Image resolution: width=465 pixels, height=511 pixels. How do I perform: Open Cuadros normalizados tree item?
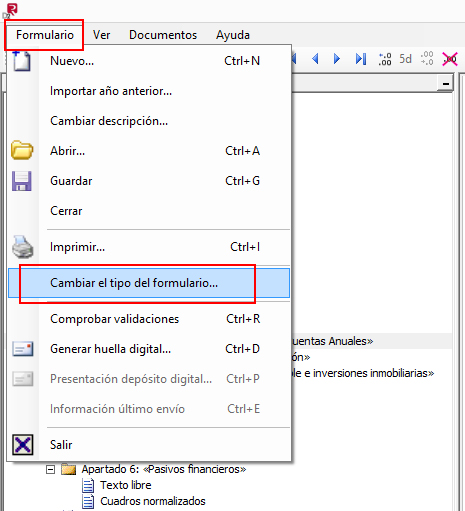153,501
